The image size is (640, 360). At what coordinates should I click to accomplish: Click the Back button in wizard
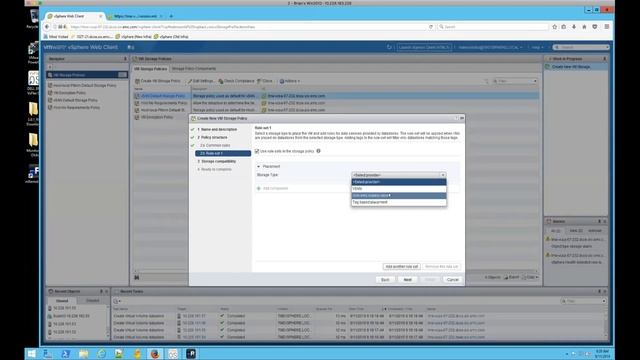point(385,280)
